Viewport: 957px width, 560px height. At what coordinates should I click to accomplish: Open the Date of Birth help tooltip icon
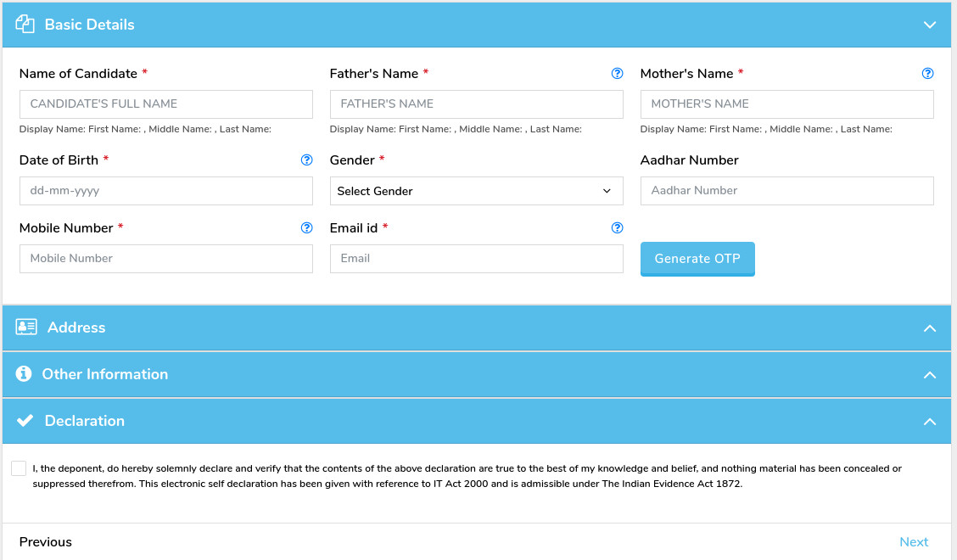point(307,160)
